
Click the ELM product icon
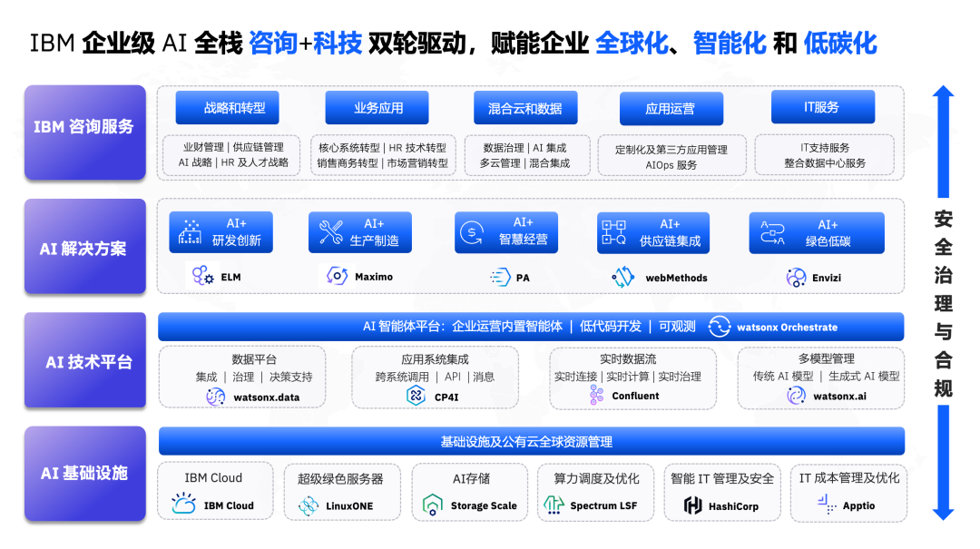pyautogui.click(x=202, y=276)
